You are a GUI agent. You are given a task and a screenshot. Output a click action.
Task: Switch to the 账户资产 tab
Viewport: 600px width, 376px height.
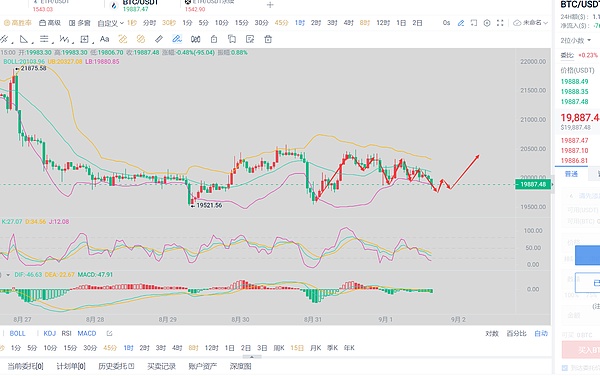click(202, 366)
